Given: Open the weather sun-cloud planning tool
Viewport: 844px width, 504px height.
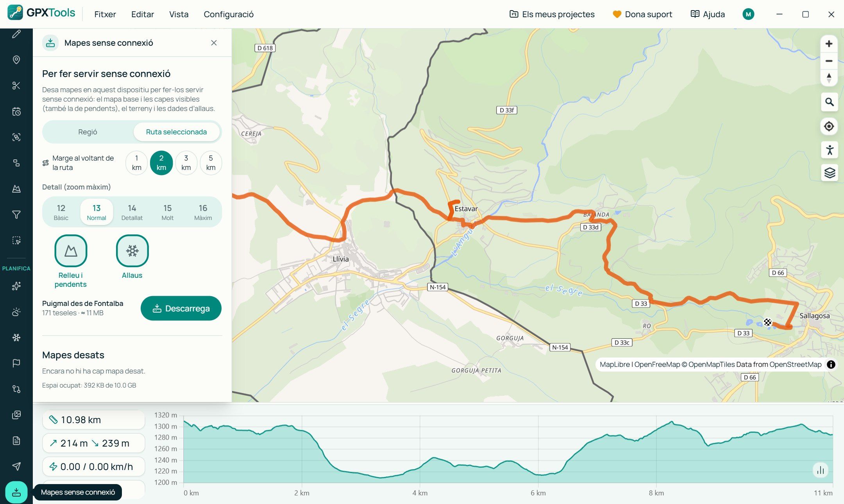Looking at the screenshot, I should [16, 312].
